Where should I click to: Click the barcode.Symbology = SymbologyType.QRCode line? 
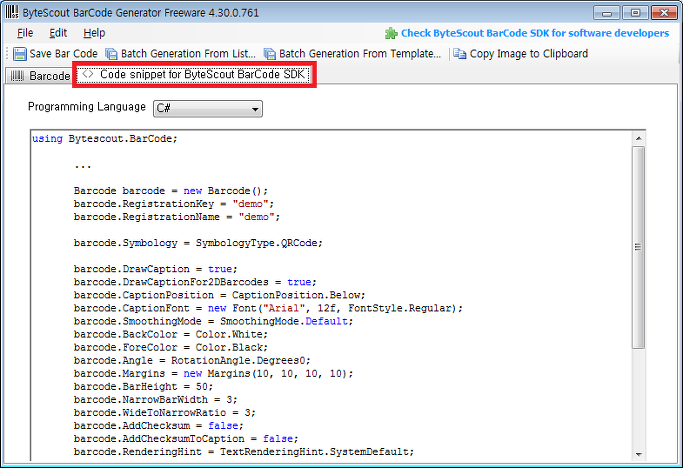click(x=198, y=243)
